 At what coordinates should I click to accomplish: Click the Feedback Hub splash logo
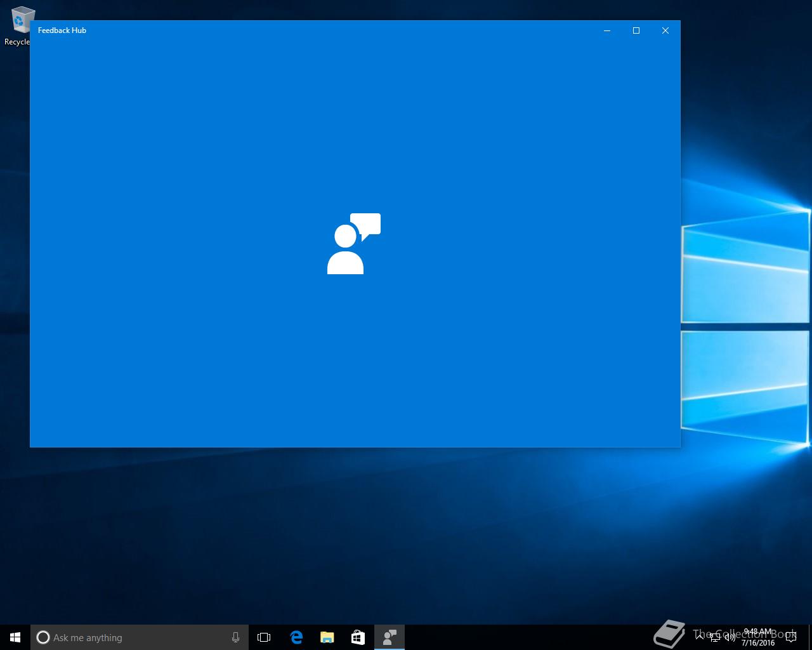click(x=354, y=244)
